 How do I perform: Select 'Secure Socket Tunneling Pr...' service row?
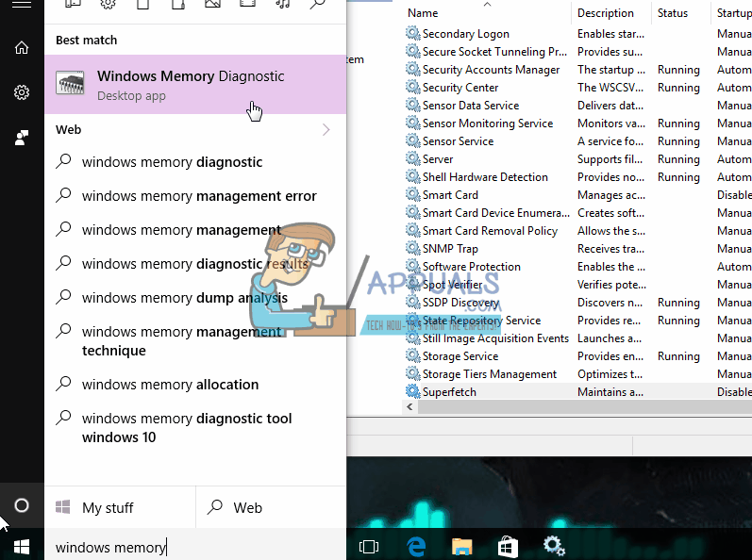point(577,51)
